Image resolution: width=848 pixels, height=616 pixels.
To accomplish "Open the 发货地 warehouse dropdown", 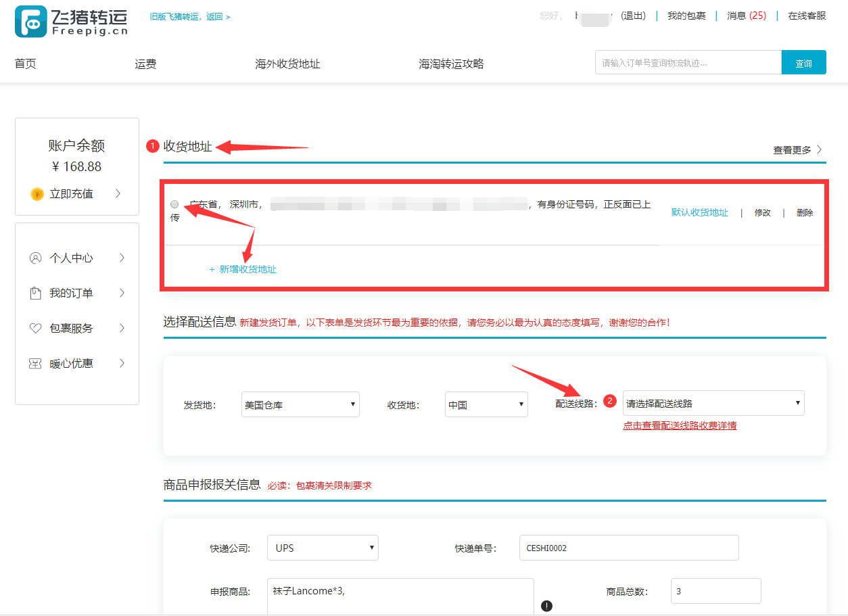I will [300, 404].
